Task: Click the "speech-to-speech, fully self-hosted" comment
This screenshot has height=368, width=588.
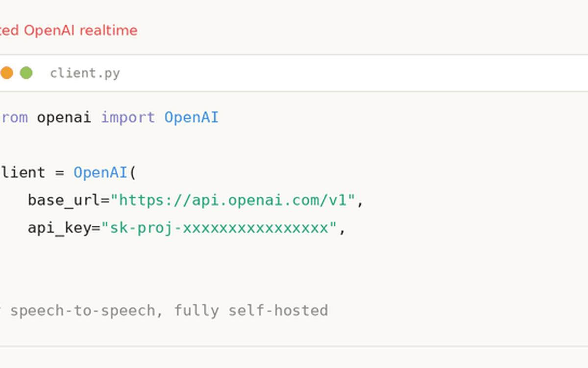Action: [169, 311]
